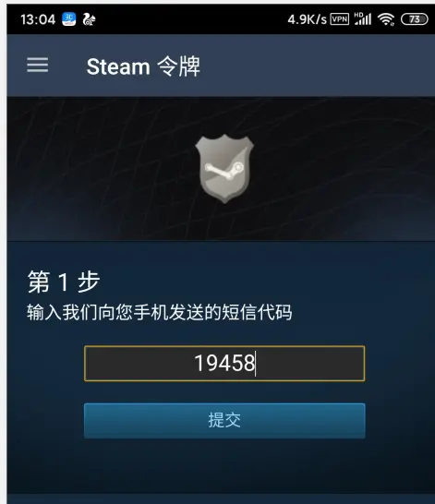Click the 第 1 步 heading
This screenshot has height=504, width=435.
pyautogui.click(x=64, y=282)
